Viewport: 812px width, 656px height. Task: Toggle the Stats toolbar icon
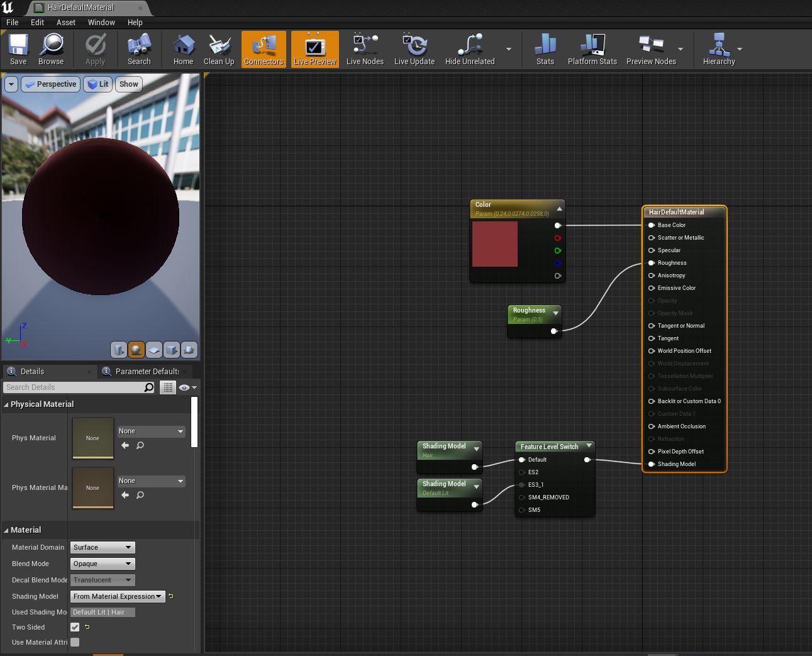point(545,49)
